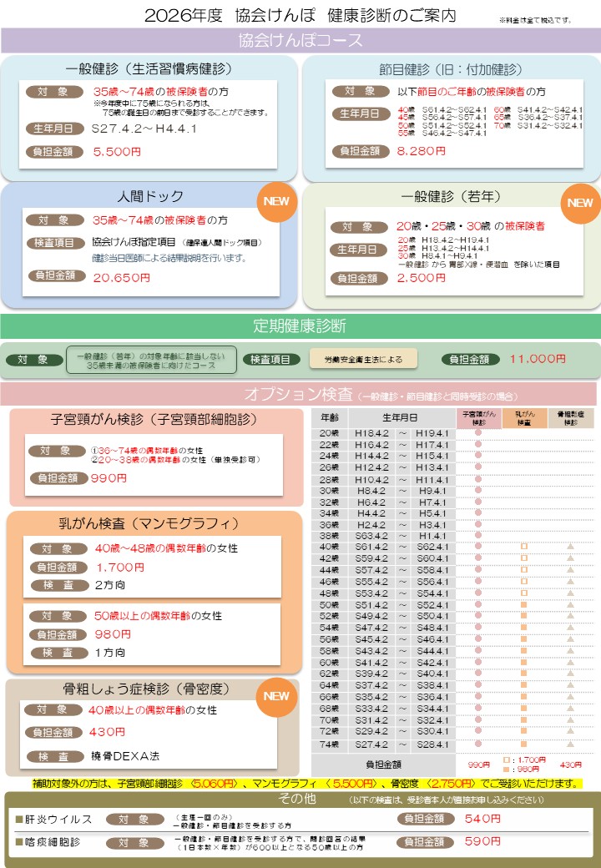Click the filled square marker in the 50歳 row
The height and width of the screenshot is (868, 601).
click(524, 604)
